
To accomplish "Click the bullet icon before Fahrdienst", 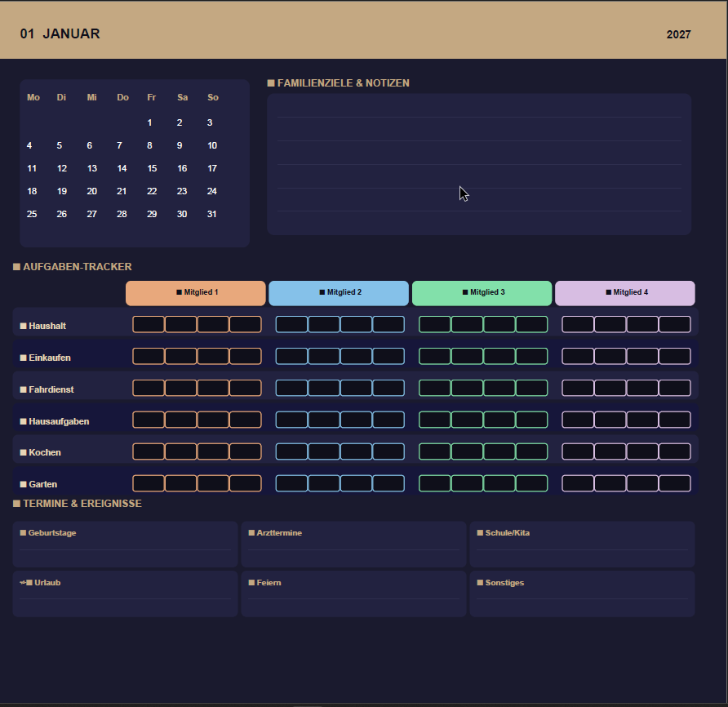I will [23, 389].
